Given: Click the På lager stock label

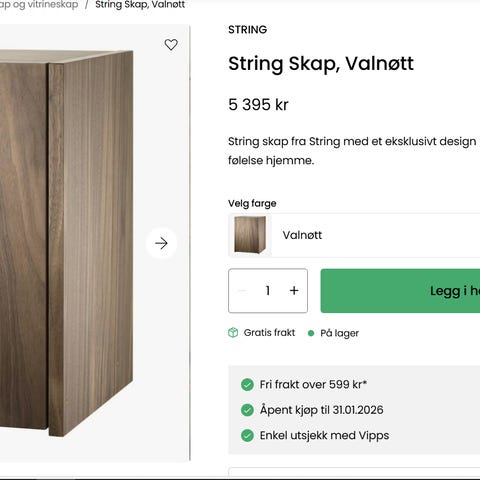Looking at the screenshot, I should pos(340,333).
